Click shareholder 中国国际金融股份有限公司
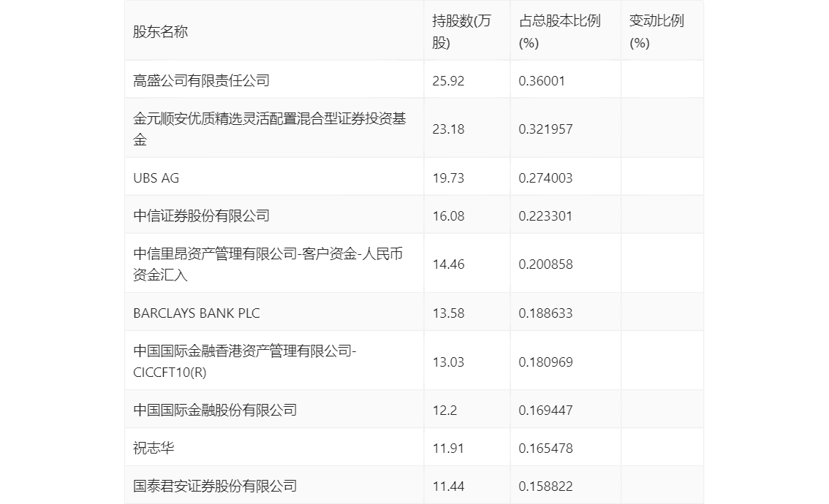Image resolution: width=829 pixels, height=504 pixels. click(215, 410)
